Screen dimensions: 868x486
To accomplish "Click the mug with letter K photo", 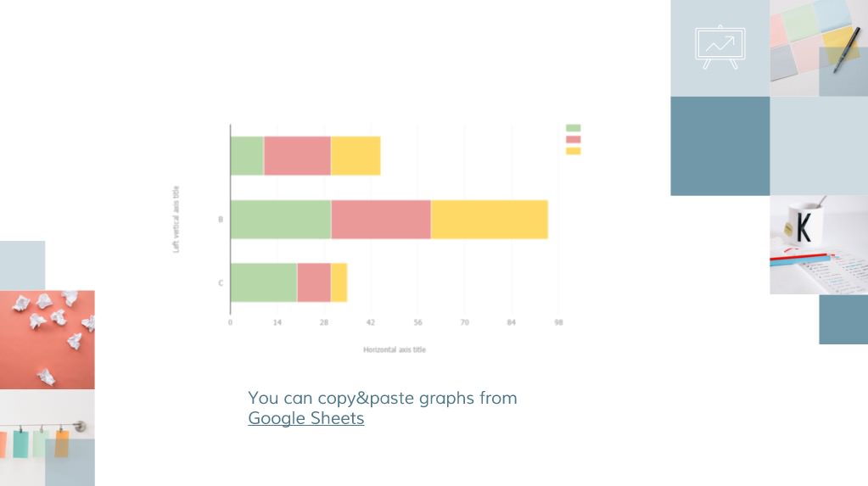I will (x=819, y=244).
